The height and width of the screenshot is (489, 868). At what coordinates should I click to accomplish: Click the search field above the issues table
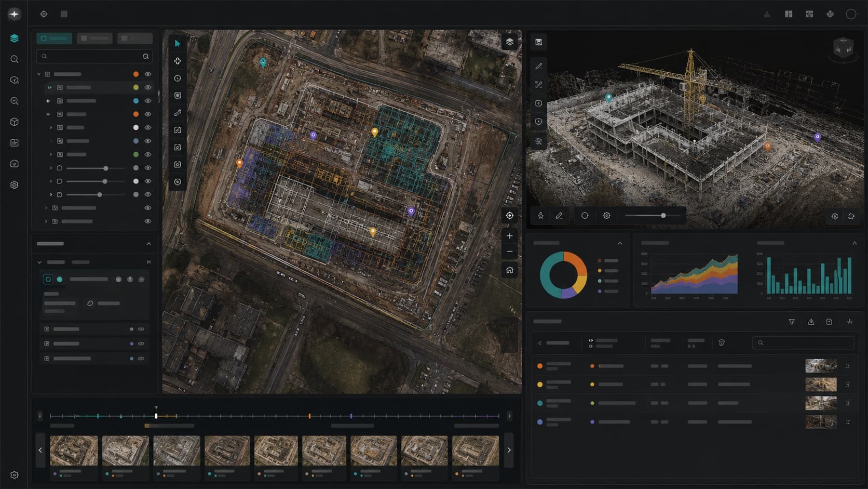(803, 343)
